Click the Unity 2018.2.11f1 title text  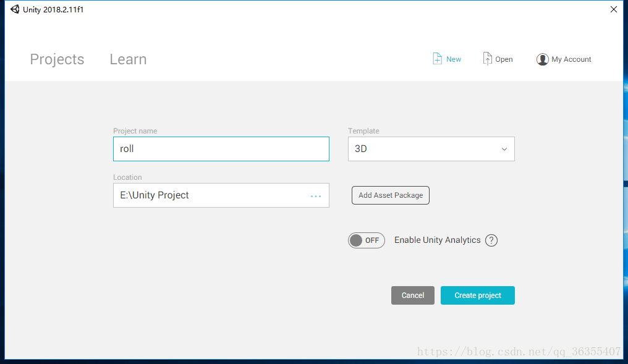[x=53, y=10]
